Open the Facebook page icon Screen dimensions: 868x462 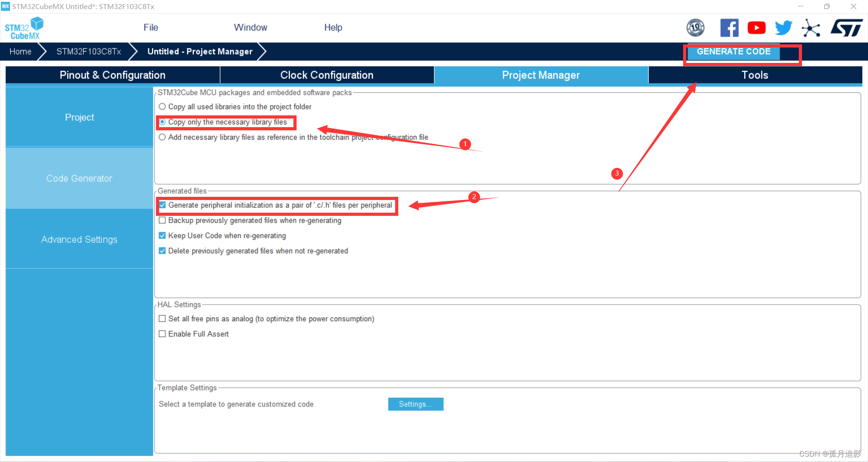pyautogui.click(x=729, y=28)
